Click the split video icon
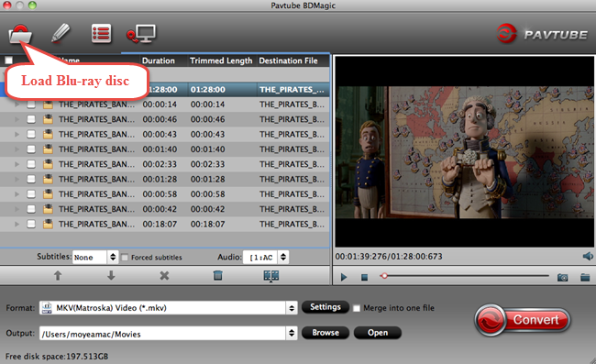This screenshot has width=596, height=364. 271,276
